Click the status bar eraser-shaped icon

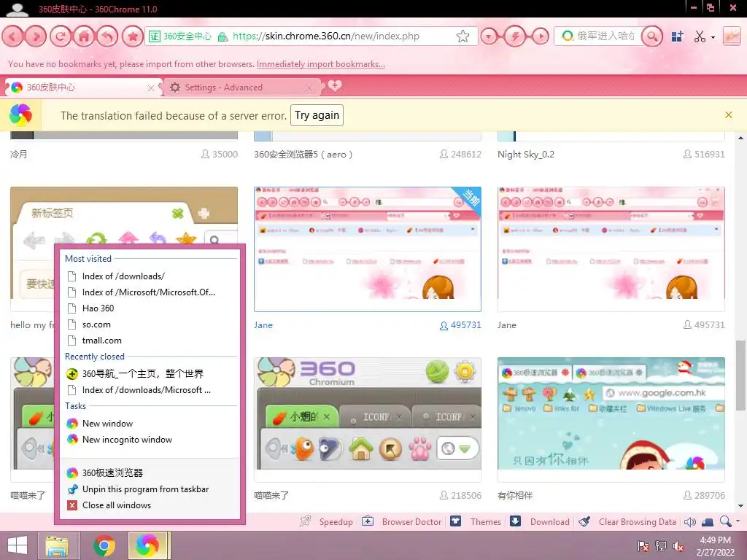708,522
